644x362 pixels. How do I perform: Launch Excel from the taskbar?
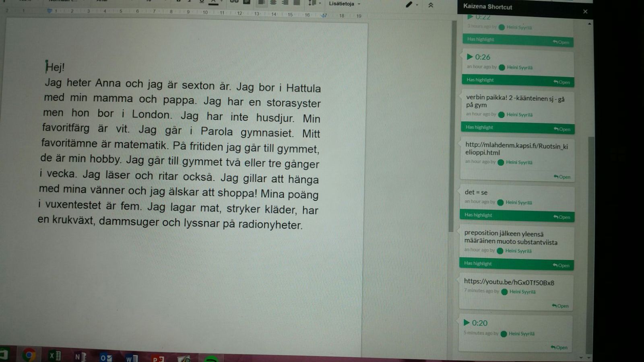[x=55, y=356]
